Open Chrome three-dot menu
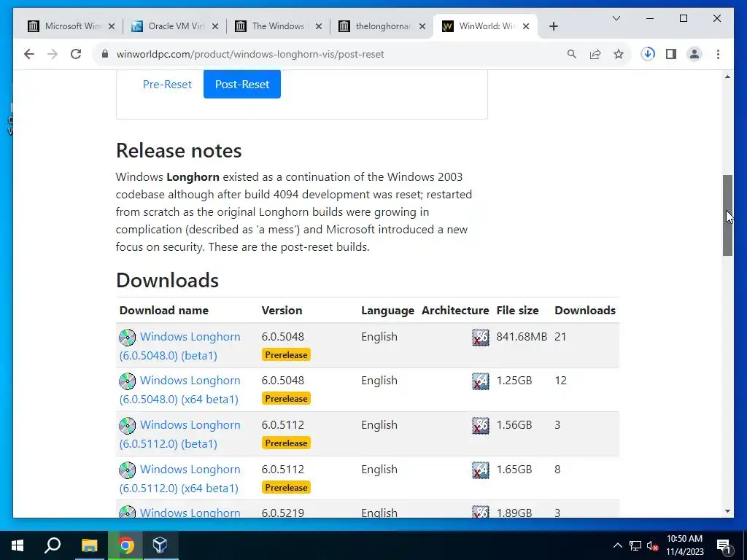 [718, 54]
